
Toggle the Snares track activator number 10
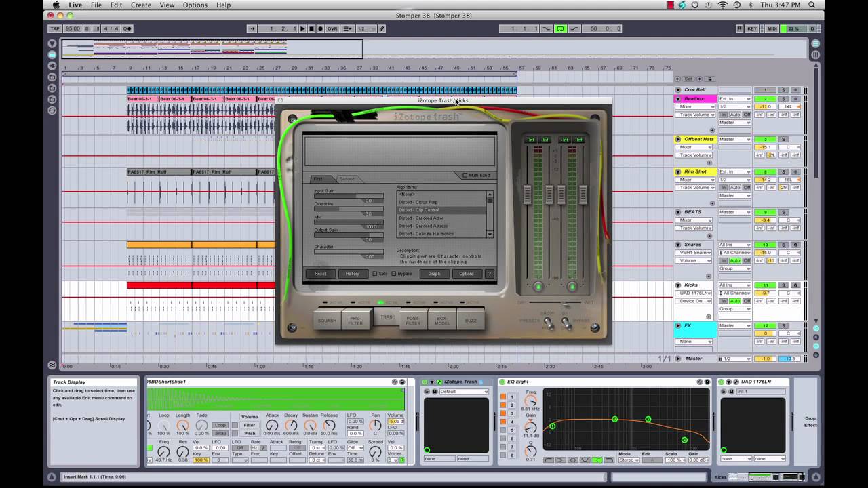(766, 245)
